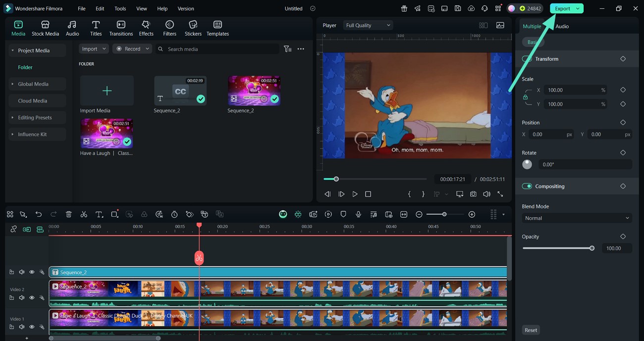
Task: Click the marker shield icon
Action: pyautogui.click(x=343, y=214)
